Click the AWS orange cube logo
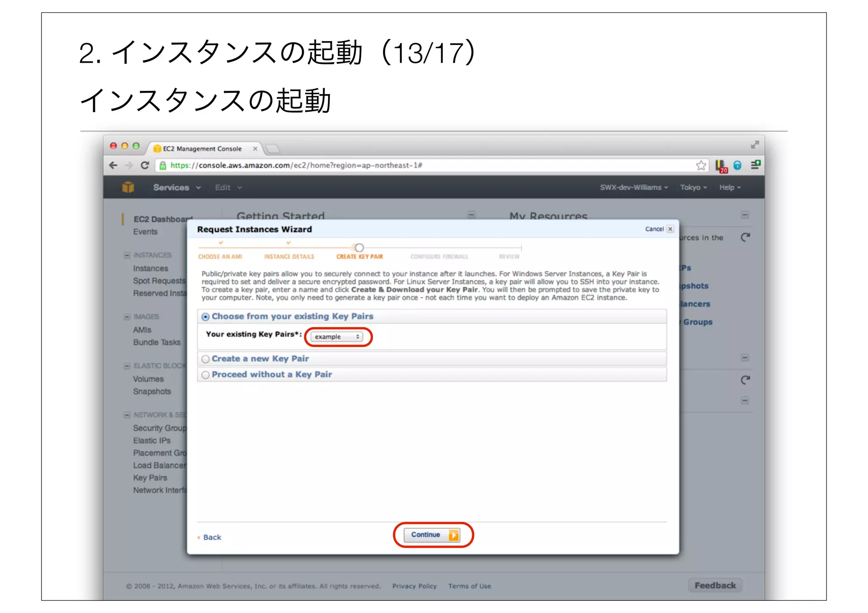This screenshot has height=613, width=868. coord(128,187)
